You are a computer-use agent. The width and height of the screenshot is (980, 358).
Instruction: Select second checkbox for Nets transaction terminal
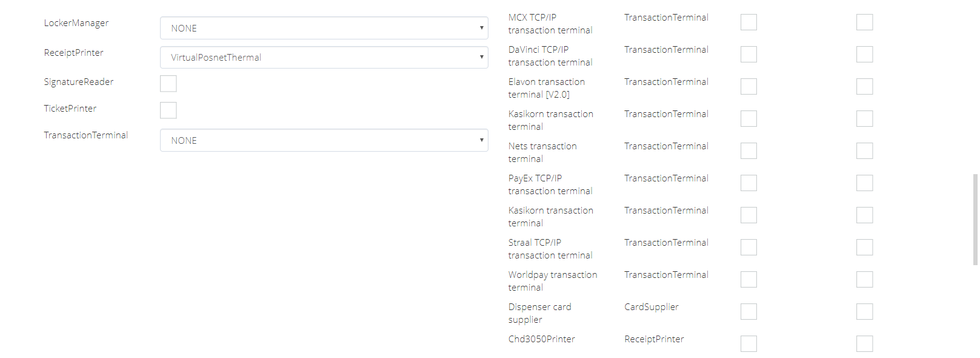pyautogui.click(x=864, y=151)
